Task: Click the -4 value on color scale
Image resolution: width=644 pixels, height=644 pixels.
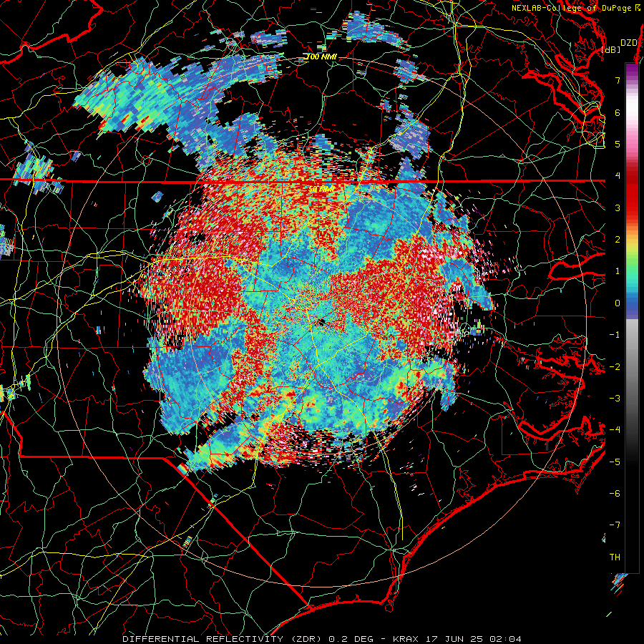Action: coord(615,429)
